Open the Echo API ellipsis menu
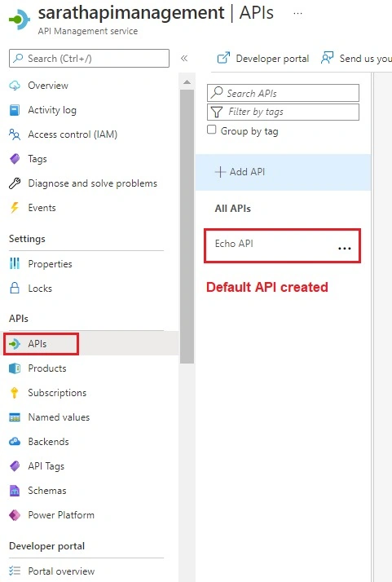This screenshot has width=392, height=582. tap(345, 249)
